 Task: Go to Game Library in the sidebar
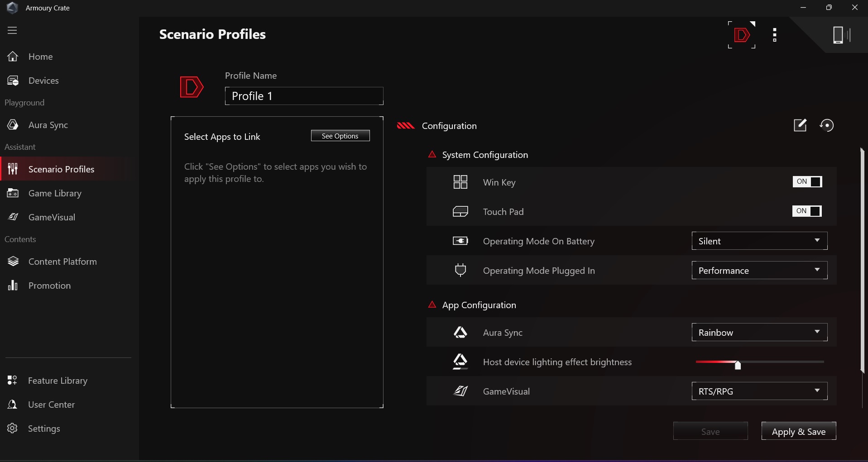pyautogui.click(x=55, y=193)
